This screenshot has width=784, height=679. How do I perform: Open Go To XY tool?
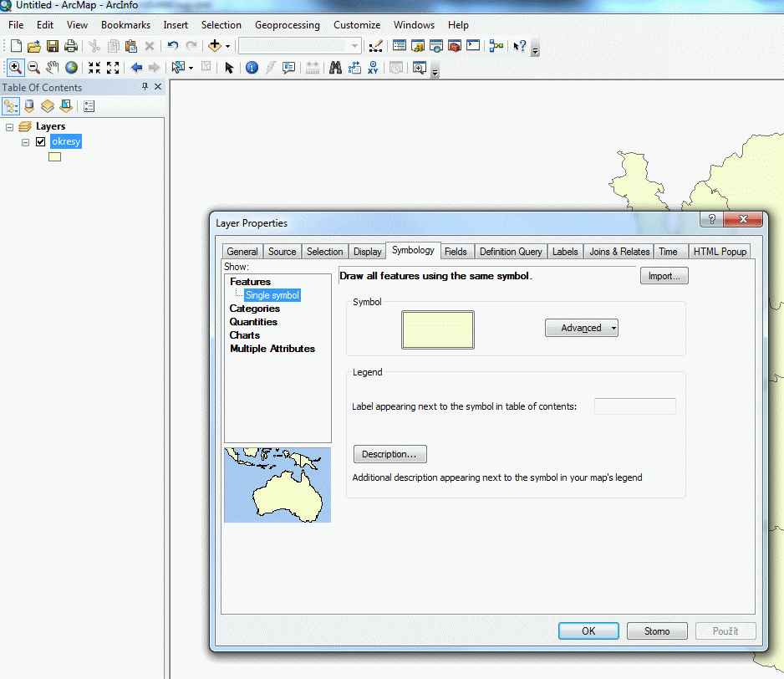[373, 67]
